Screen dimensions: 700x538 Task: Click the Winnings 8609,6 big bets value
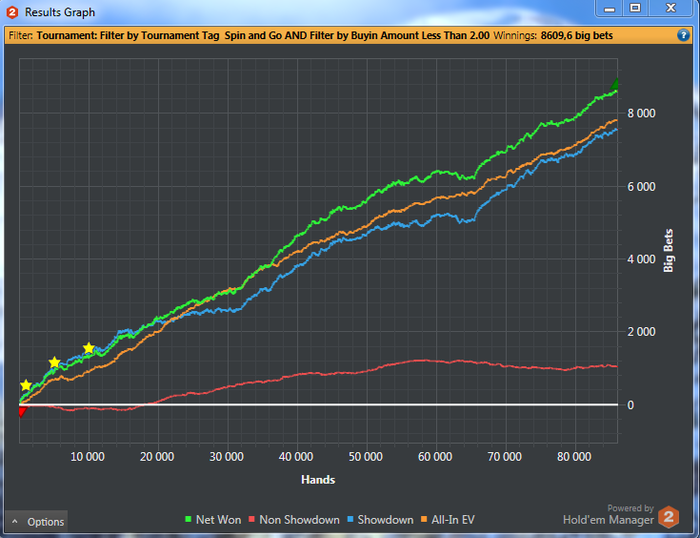(576, 36)
